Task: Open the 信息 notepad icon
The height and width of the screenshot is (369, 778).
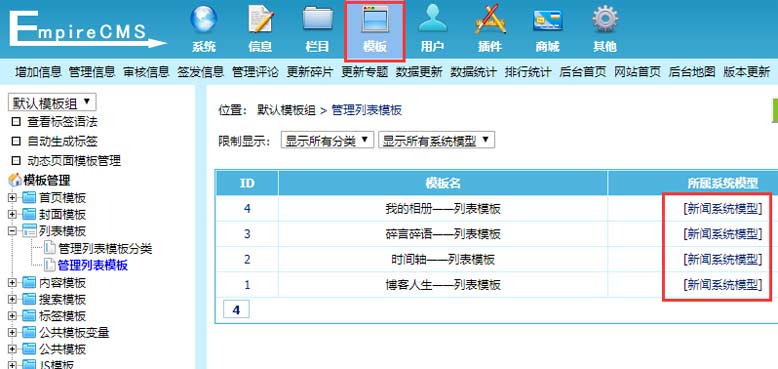Action: click(x=260, y=20)
